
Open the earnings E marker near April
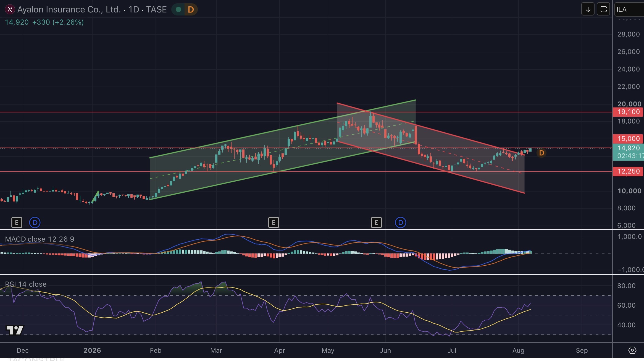(x=274, y=223)
